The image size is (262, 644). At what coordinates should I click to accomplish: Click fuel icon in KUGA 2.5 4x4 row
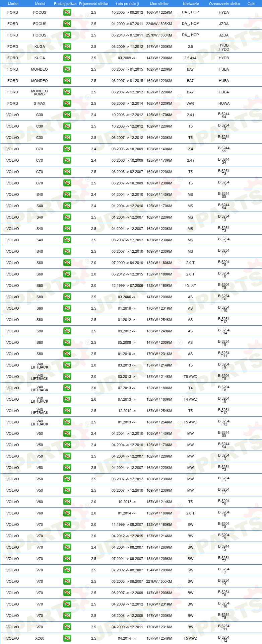67,58
